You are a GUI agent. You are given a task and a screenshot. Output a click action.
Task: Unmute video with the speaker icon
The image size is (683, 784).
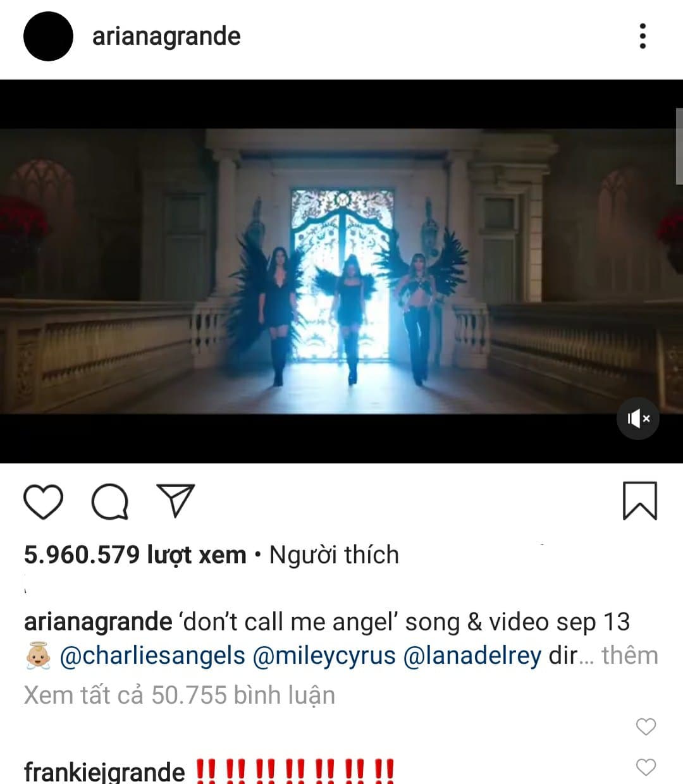coord(638,419)
